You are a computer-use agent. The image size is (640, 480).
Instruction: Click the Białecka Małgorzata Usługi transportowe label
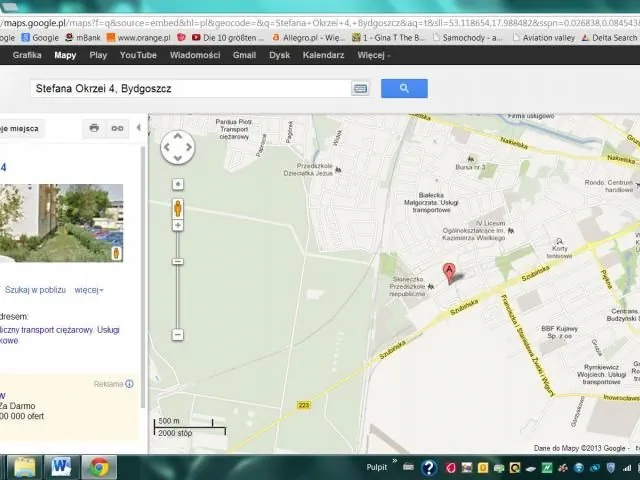pyautogui.click(x=431, y=202)
